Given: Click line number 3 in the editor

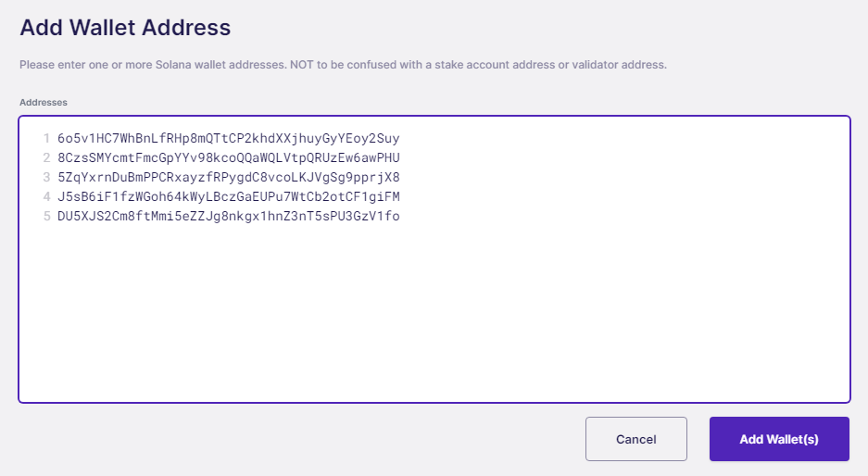Looking at the screenshot, I should (46, 177).
